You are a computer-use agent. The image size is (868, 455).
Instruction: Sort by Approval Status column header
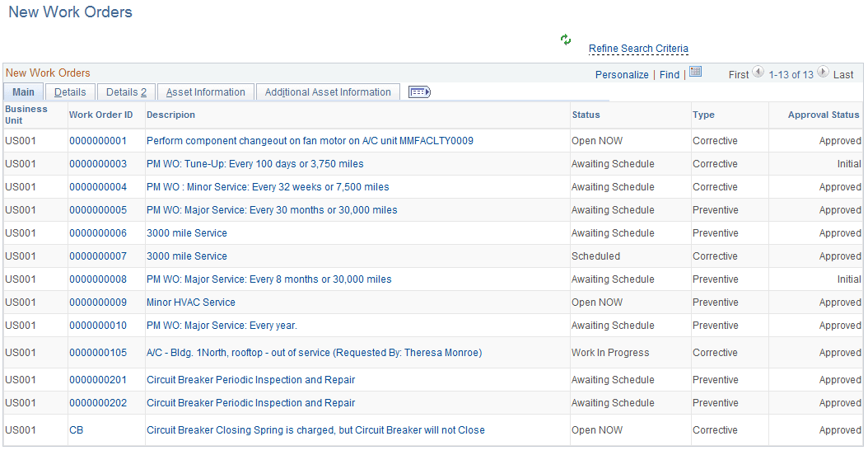(x=824, y=115)
